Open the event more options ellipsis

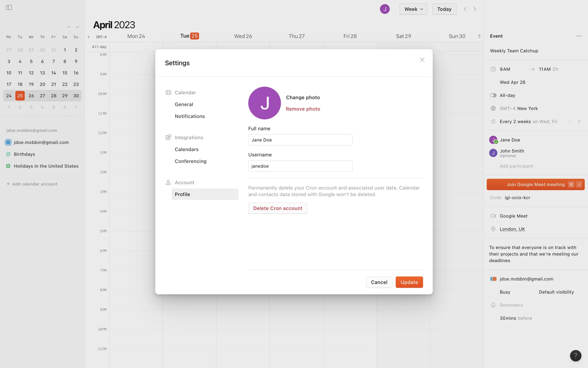pyautogui.click(x=579, y=36)
